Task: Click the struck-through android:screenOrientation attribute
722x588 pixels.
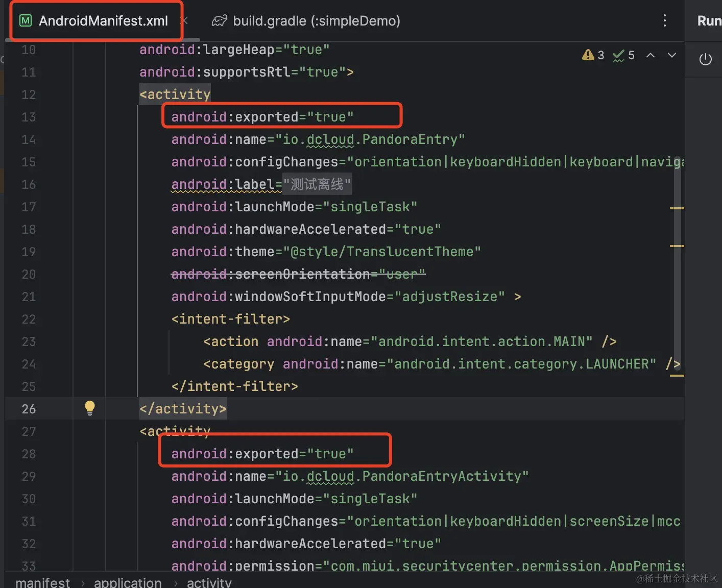Action: (298, 274)
